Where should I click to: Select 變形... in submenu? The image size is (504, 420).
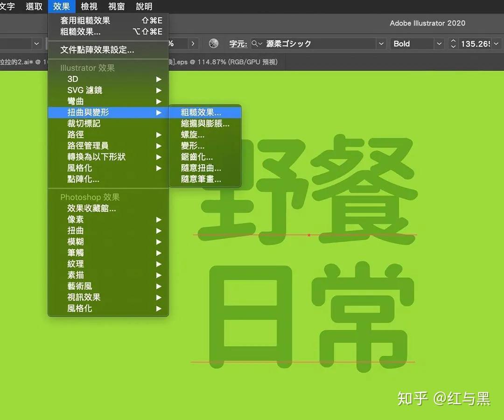[x=205, y=146]
